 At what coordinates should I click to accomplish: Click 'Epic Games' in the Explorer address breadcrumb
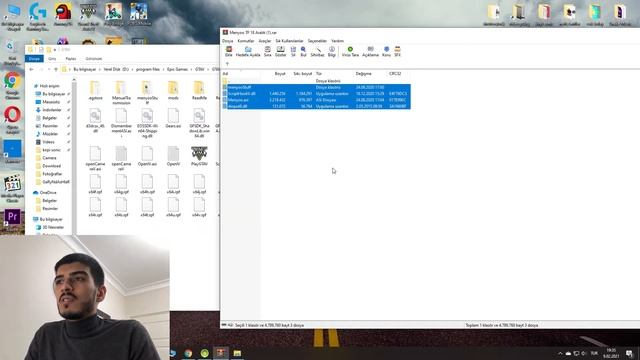[177, 69]
